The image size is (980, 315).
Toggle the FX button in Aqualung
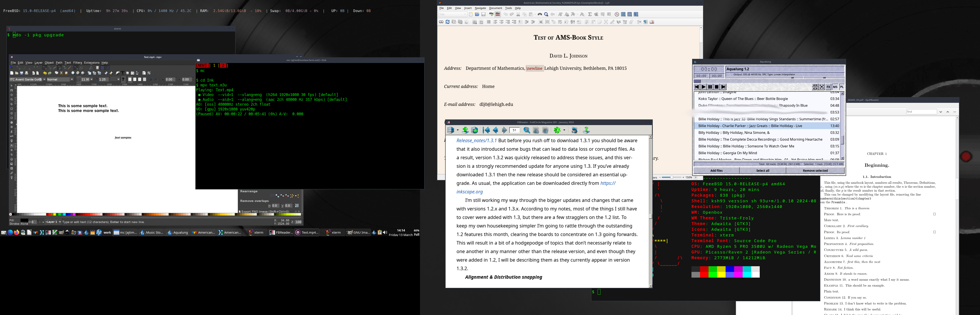click(828, 87)
